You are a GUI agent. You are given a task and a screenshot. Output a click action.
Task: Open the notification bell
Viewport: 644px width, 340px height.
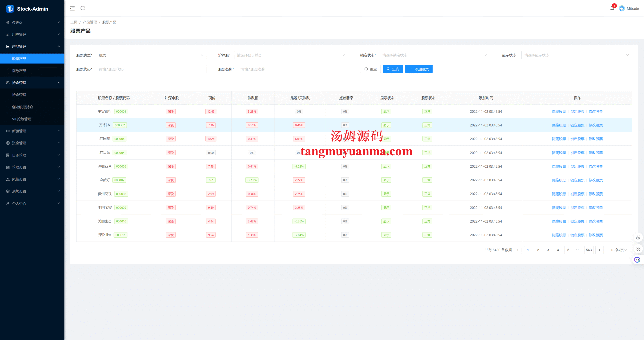click(612, 8)
